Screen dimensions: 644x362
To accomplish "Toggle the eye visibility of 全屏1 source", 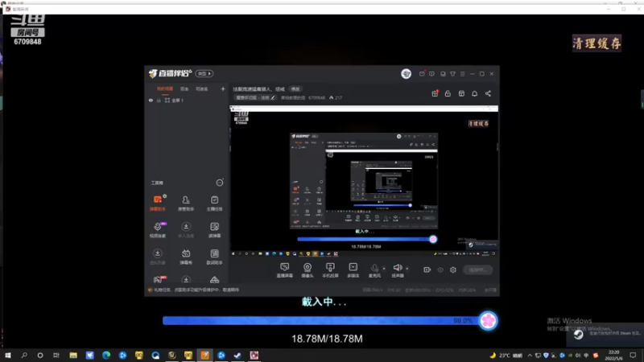I will coord(151,100).
